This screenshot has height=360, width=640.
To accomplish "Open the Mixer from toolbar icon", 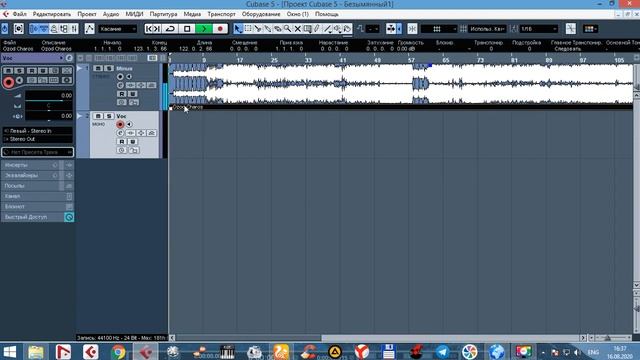I will (x=74, y=29).
